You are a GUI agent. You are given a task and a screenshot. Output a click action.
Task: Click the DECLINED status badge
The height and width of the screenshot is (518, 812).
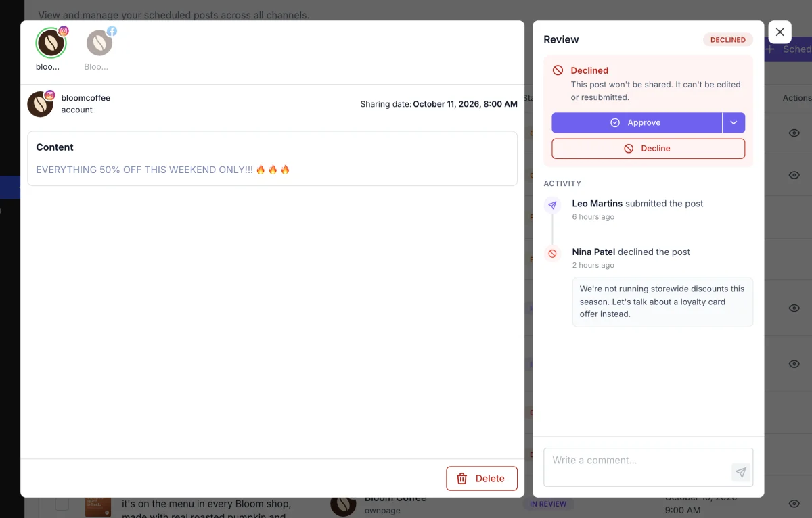(x=728, y=40)
